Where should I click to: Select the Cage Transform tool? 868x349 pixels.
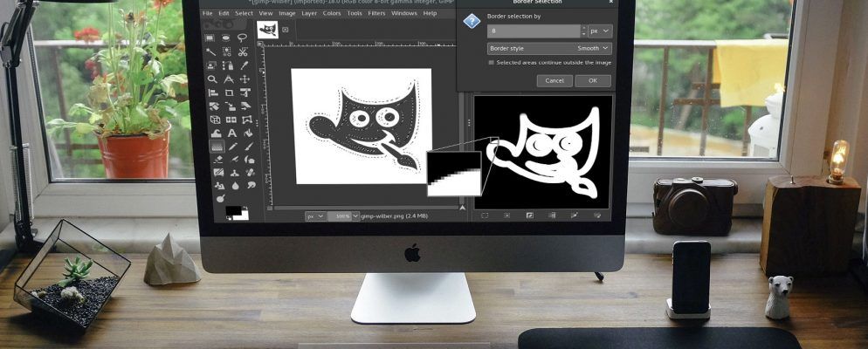pyautogui.click(x=247, y=120)
